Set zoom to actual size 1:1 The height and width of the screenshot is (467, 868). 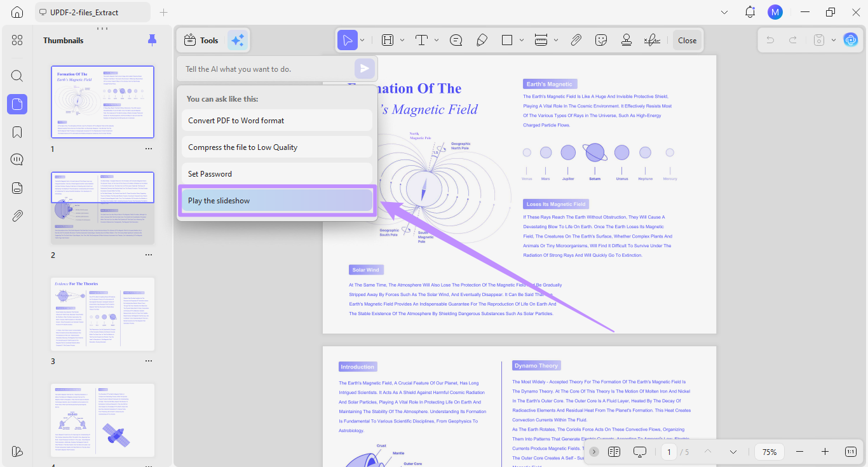click(x=851, y=452)
